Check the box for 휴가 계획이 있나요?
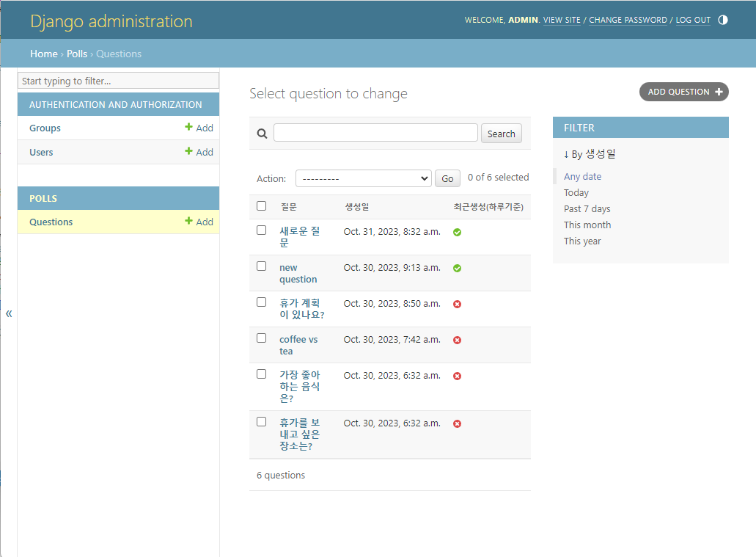756x557 pixels. coord(261,302)
